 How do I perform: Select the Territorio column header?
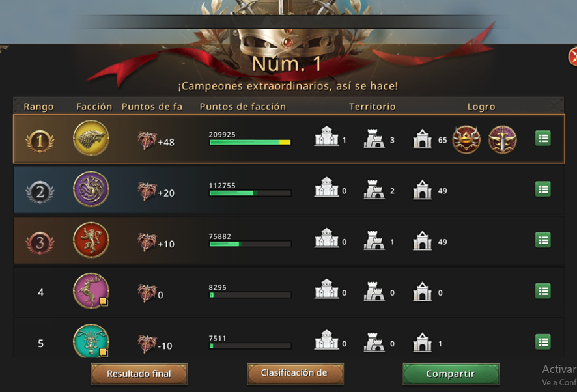[372, 107]
